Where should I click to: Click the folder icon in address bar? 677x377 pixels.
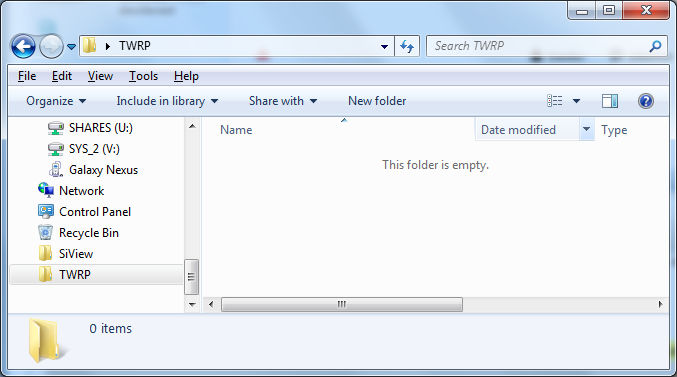pyautogui.click(x=89, y=45)
